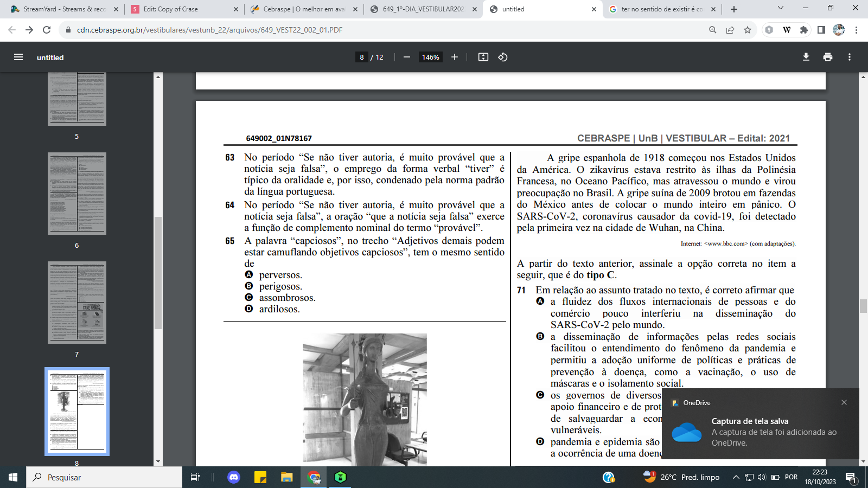Click the thumbnail panel scrollbar
This screenshot has width=868, height=488.
158,273
